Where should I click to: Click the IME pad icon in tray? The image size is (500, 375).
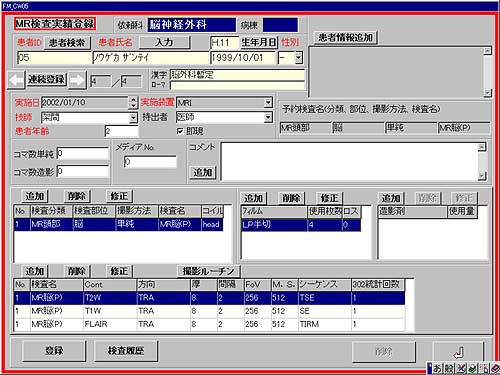pos(461,368)
